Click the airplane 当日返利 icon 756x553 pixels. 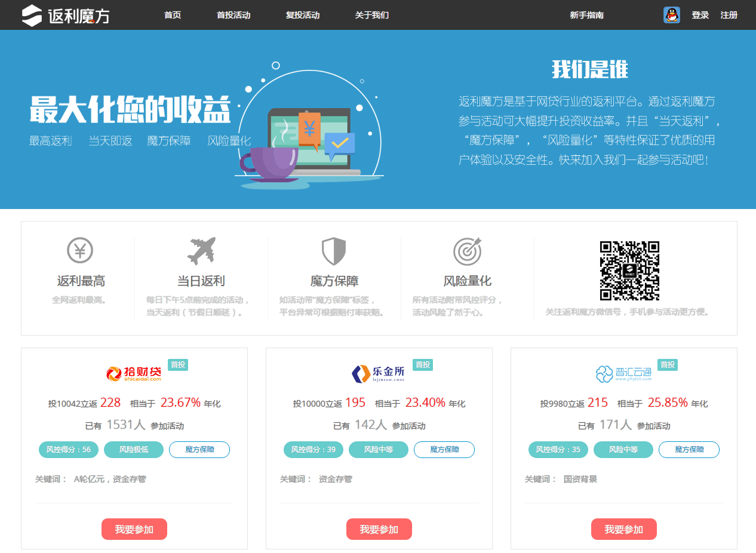pos(201,251)
